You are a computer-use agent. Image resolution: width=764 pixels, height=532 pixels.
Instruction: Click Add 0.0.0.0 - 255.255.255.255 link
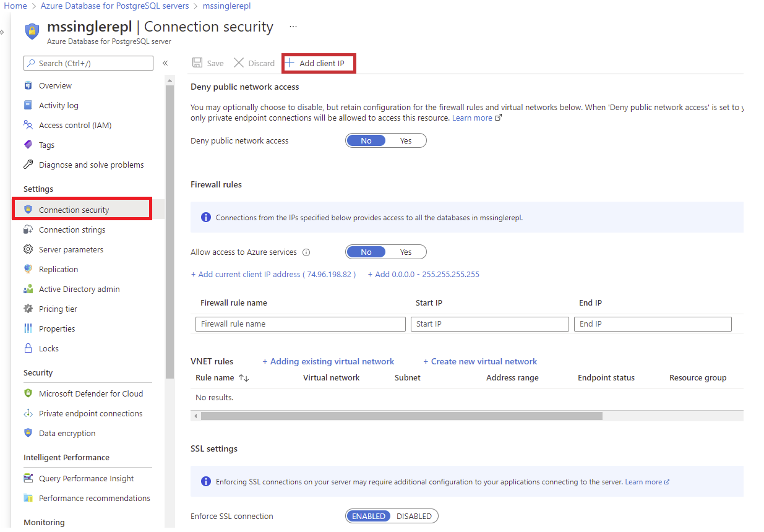pos(424,274)
